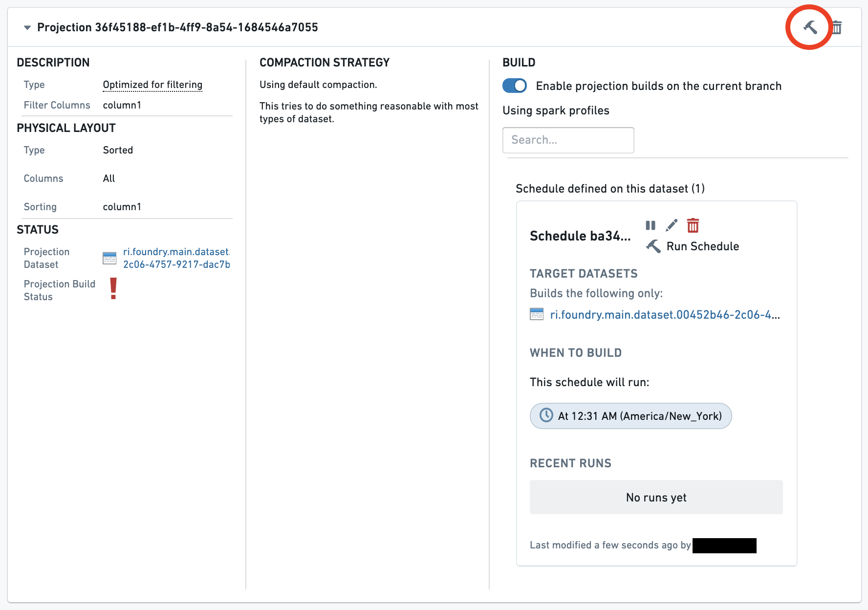Click Using spark profiles label
868x610 pixels.
click(x=556, y=110)
